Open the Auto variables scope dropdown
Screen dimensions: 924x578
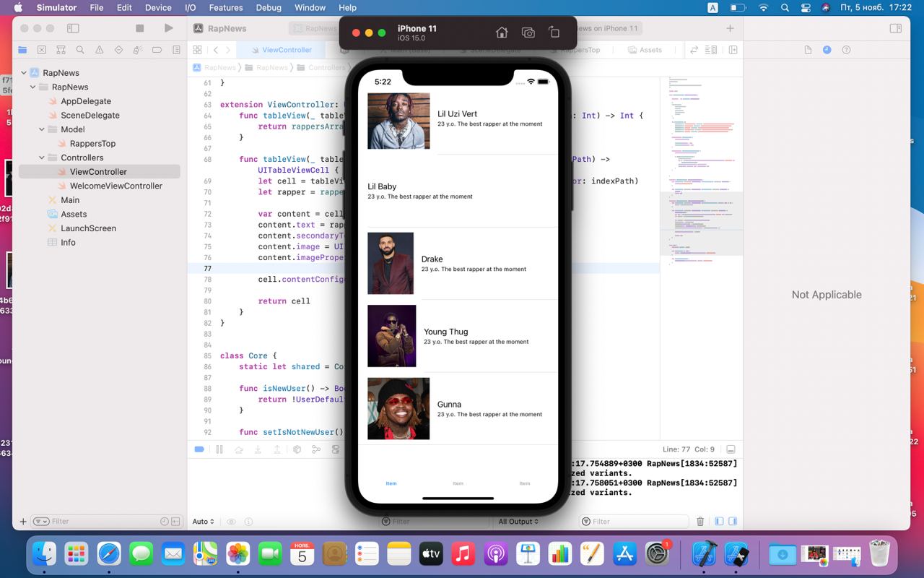point(203,522)
